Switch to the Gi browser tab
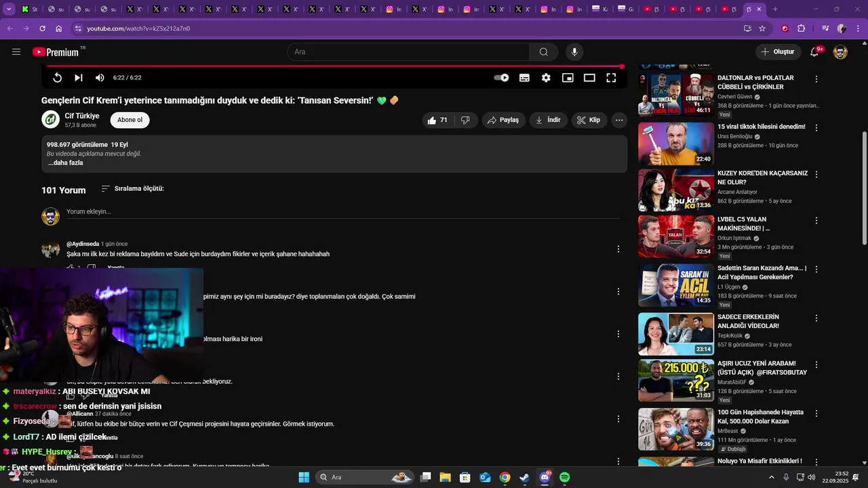This screenshot has height=488, width=868. (x=626, y=9)
